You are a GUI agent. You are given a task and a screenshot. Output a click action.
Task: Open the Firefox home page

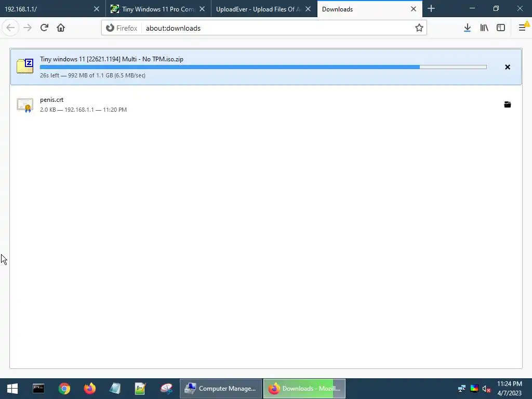(61, 28)
